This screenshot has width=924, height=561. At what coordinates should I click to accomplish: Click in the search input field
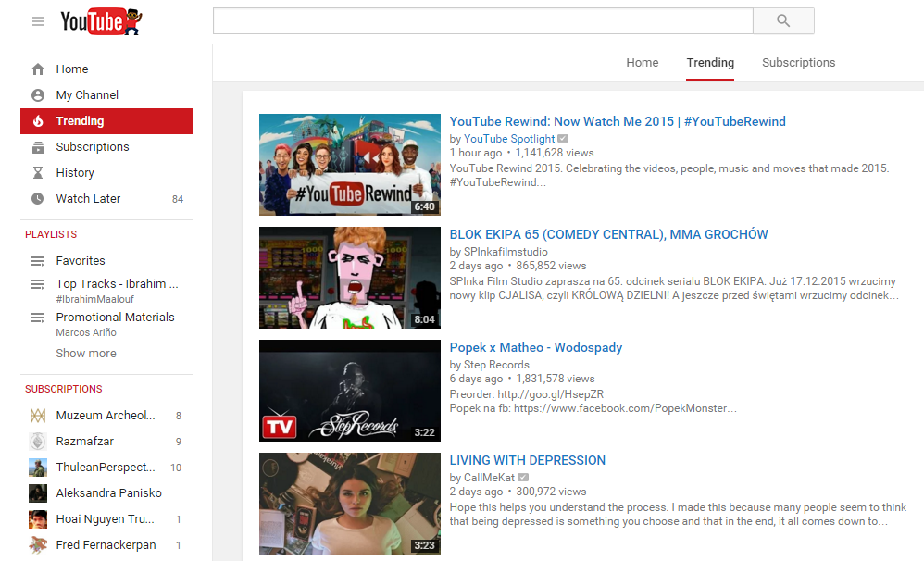(x=483, y=20)
